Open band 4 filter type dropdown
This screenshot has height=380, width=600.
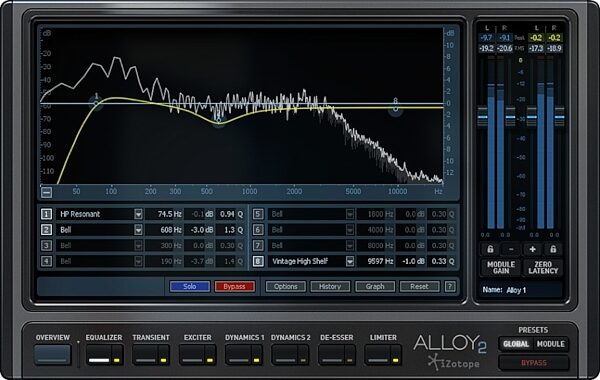(x=138, y=261)
